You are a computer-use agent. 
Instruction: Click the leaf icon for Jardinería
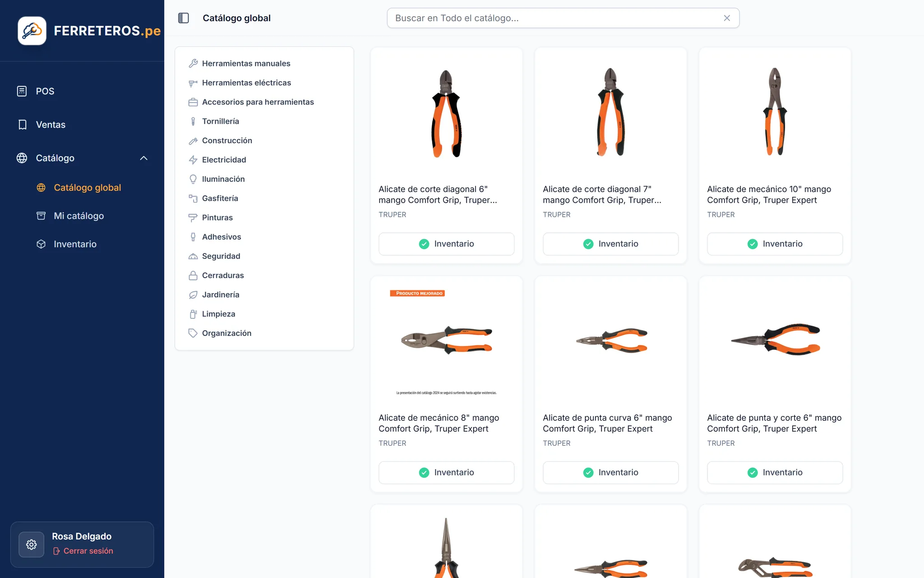pyautogui.click(x=193, y=295)
